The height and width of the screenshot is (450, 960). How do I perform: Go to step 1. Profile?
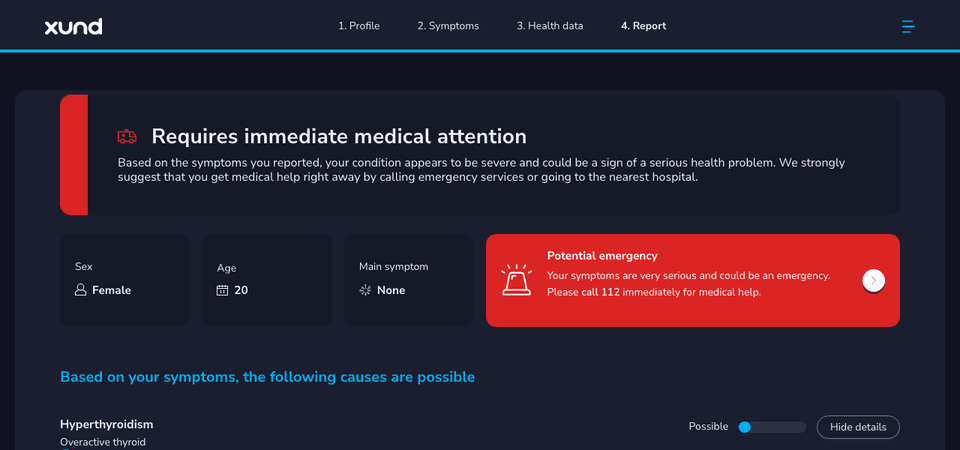point(359,26)
